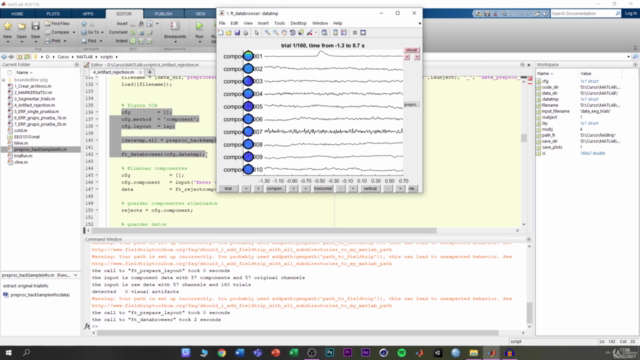The height and width of the screenshot is (360, 640).
Task: Open the Run dropdown arrow
Action: point(199,42)
